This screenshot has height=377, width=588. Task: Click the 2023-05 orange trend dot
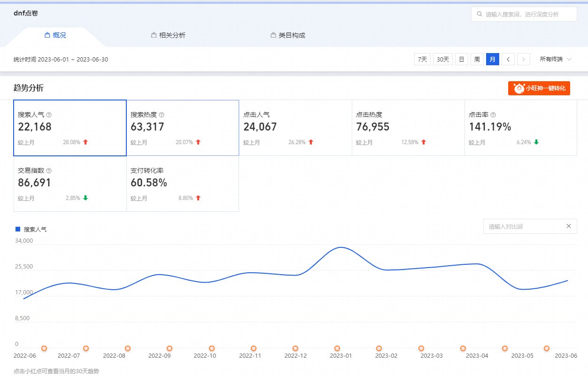point(505,348)
